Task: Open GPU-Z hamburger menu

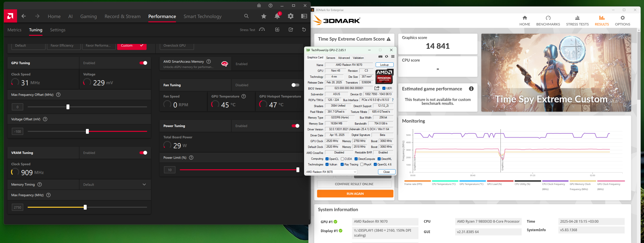Action: [393, 57]
